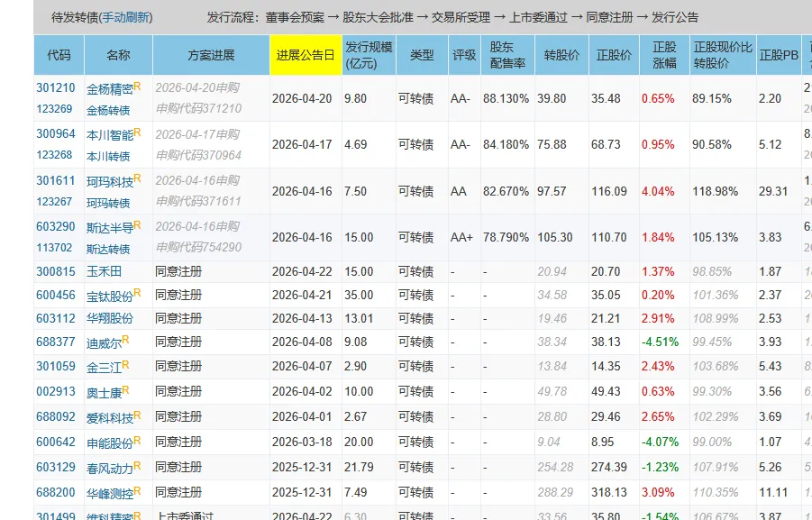Sort by 转股价 column header
The height and width of the screenshot is (520, 812).
pyautogui.click(x=561, y=55)
